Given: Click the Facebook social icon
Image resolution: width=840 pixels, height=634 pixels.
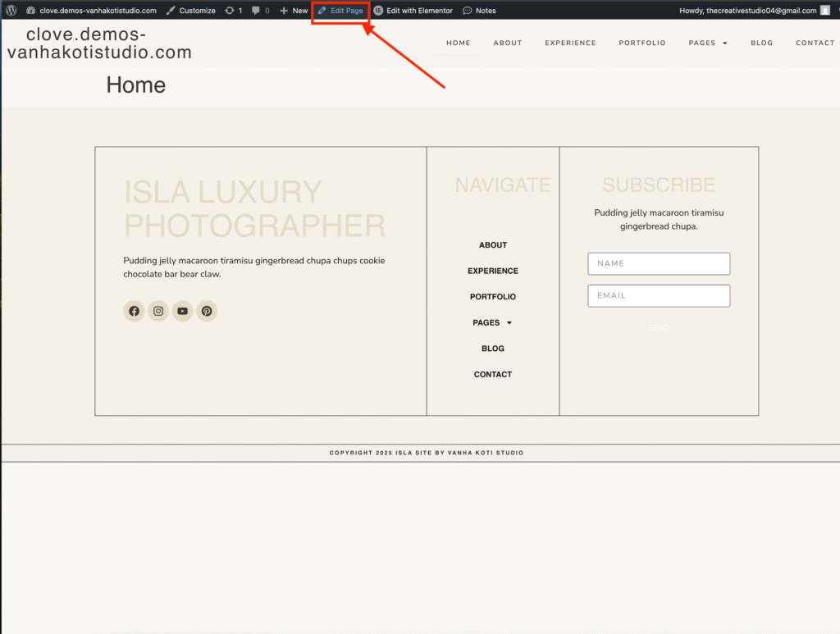Looking at the screenshot, I should [x=134, y=312].
